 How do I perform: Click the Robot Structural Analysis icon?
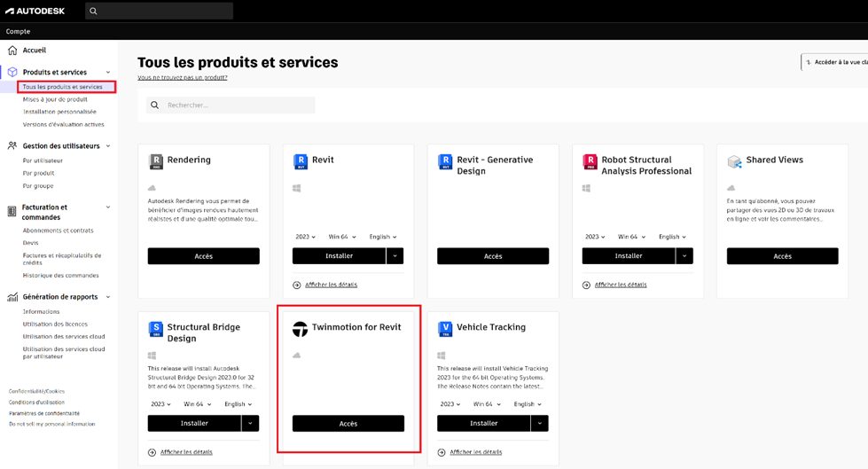(590, 161)
